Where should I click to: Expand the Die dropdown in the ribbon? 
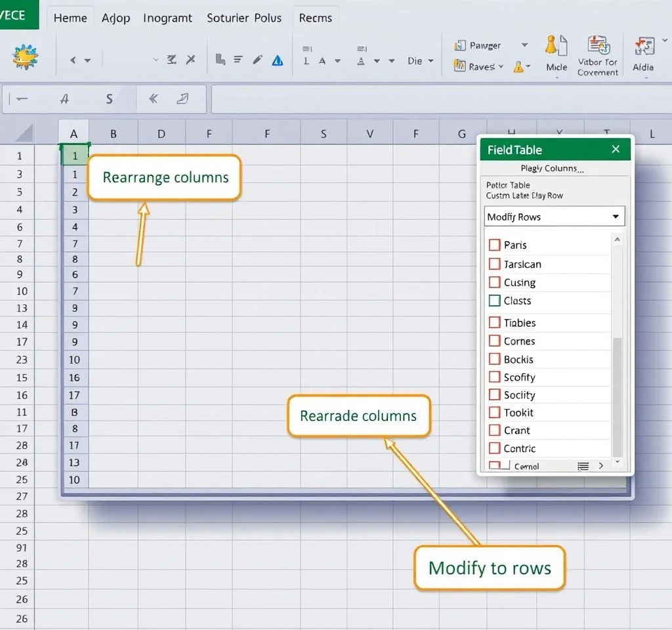[430, 61]
